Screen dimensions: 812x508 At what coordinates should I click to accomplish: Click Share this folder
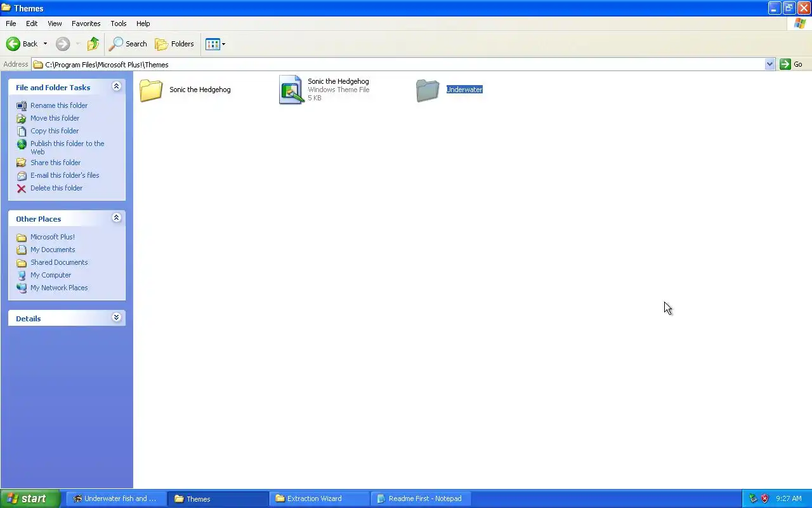pos(55,163)
